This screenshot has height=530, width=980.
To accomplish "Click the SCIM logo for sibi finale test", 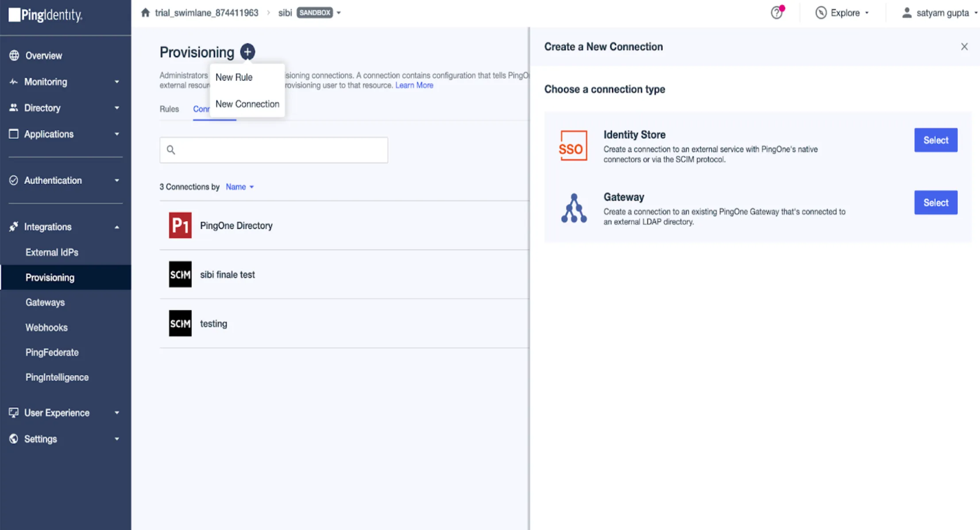I will click(x=180, y=274).
